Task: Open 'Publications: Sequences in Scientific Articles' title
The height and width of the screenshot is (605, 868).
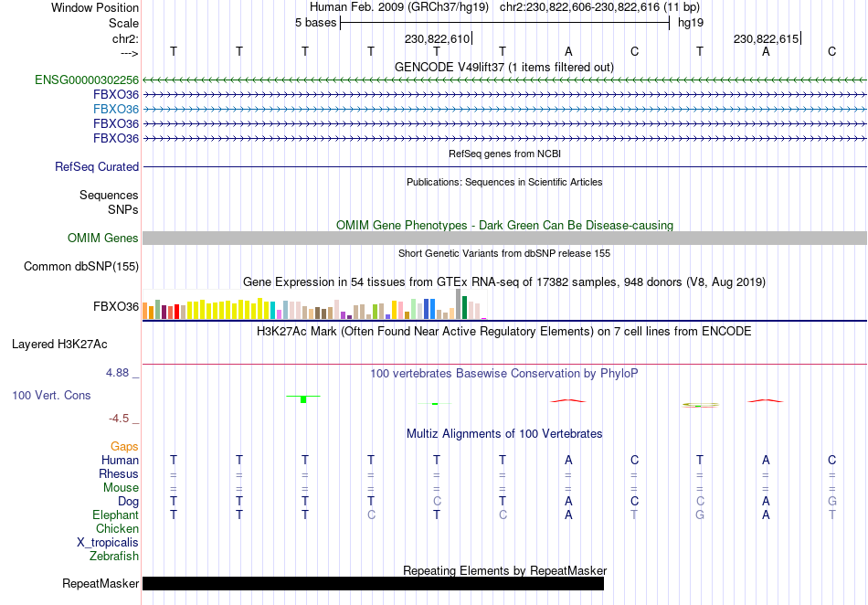Action: point(504,182)
